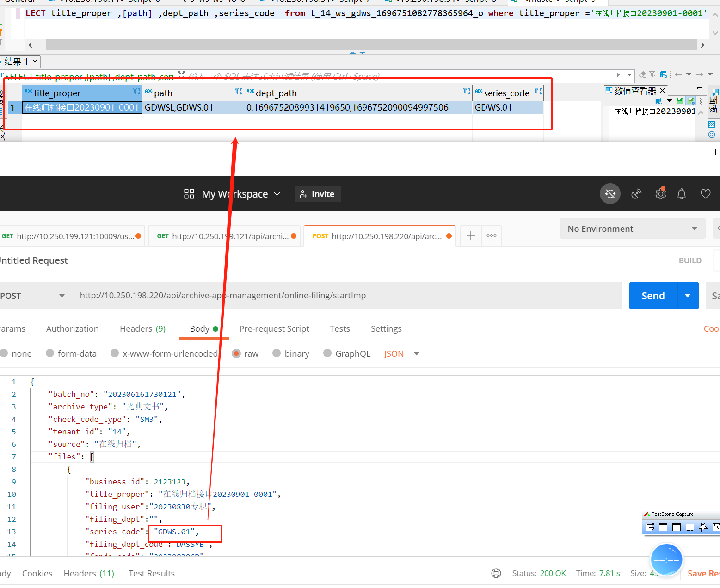Click FastStone rectangular region capture icon

(x=690, y=527)
